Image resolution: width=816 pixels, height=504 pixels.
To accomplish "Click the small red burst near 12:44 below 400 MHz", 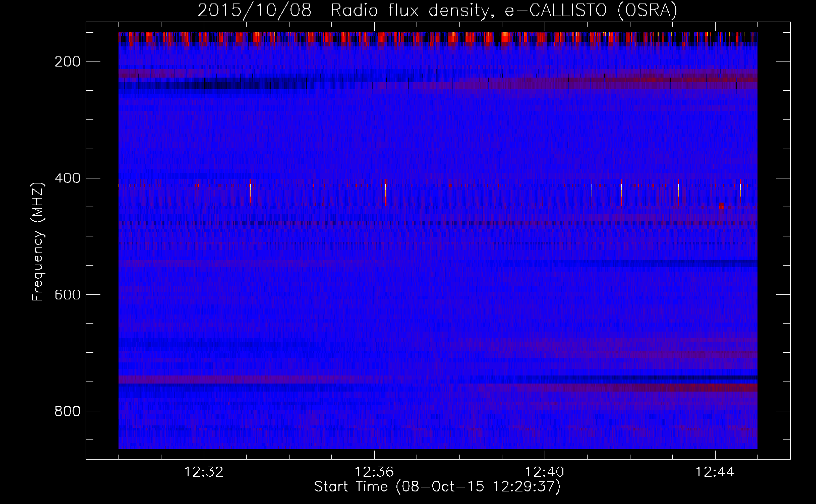I will click(x=722, y=205).
